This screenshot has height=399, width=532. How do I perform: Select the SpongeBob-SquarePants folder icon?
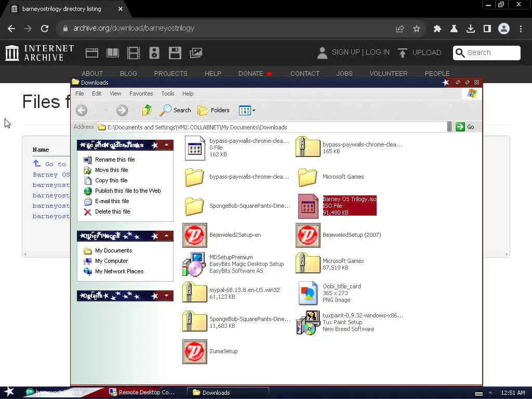(x=194, y=207)
